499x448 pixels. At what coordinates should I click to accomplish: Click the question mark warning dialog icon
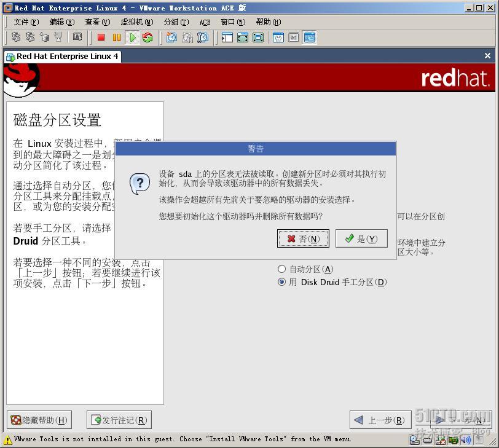[139, 184]
